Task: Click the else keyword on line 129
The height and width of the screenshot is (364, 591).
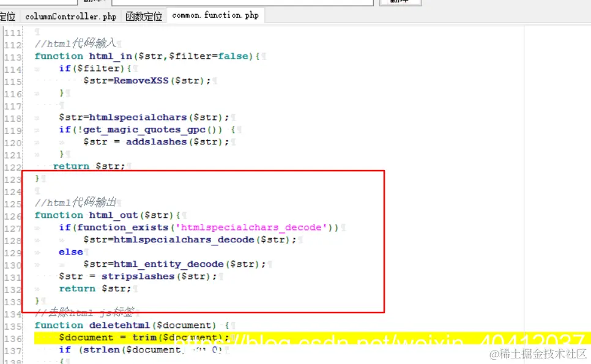Action: pos(71,251)
